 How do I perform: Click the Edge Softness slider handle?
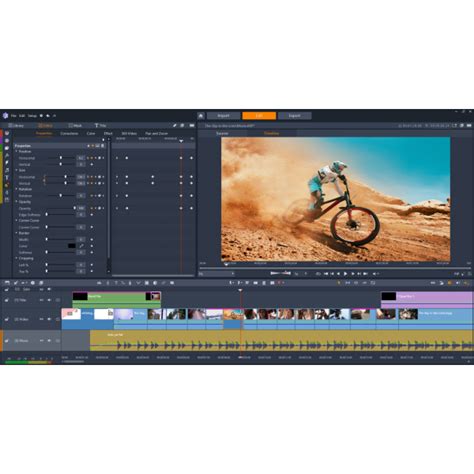(x=46, y=214)
